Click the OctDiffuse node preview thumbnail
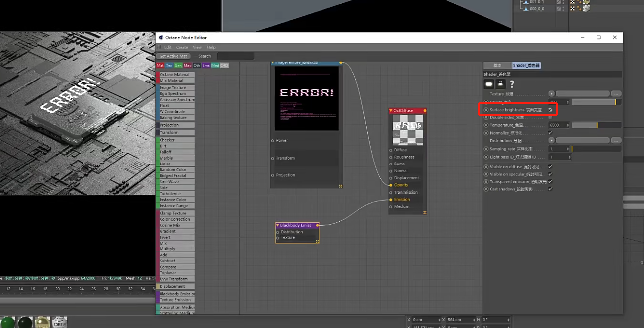The image size is (644, 328). click(408, 130)
